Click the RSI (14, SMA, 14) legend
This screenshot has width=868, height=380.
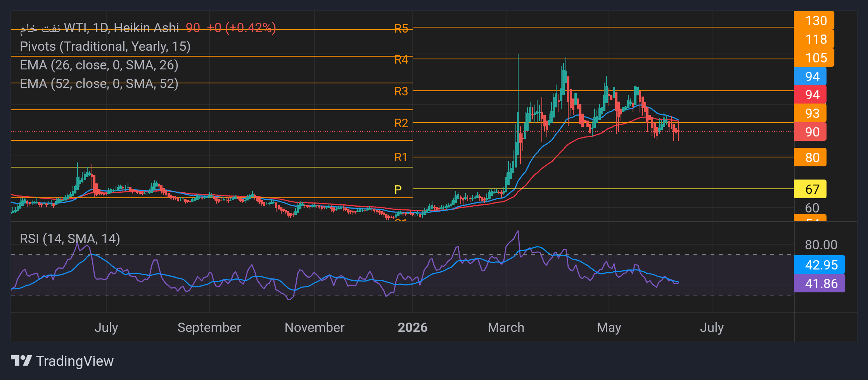(x=70, y=239)
